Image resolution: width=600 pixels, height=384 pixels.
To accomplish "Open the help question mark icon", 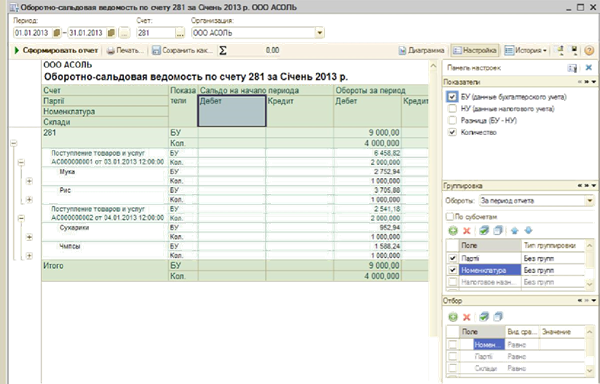I will (x=589, y=50).
